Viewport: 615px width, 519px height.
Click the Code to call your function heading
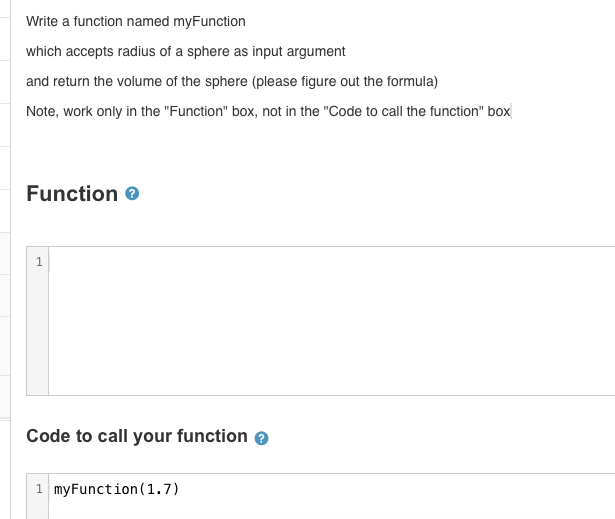[137, 436]
